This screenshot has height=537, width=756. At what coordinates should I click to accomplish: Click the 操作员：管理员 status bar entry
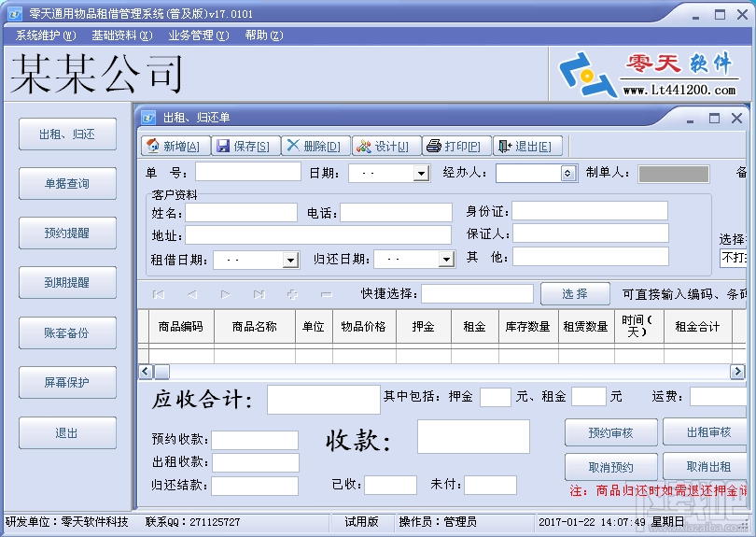438,521
